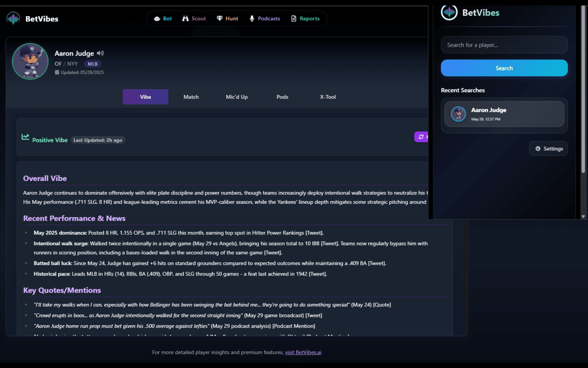This screenshot has width=588, height=368.
Task: Click the Recent Searches heading in the popup
Action: [x=463, y=90]
